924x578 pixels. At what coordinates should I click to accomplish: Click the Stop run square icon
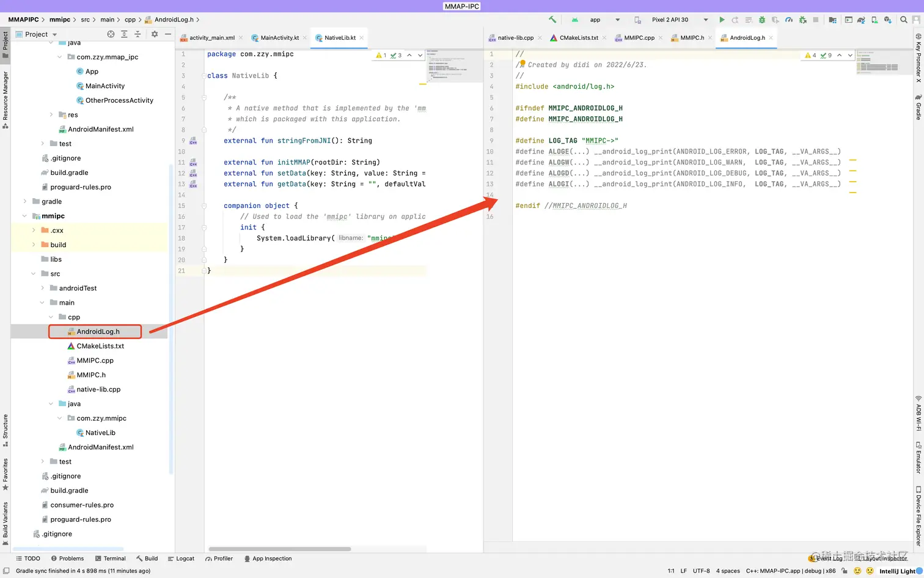pos(816,20)
